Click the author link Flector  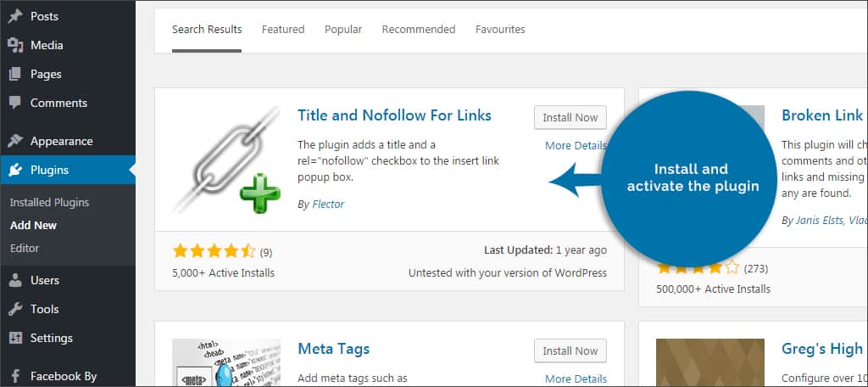pos(327,204)
